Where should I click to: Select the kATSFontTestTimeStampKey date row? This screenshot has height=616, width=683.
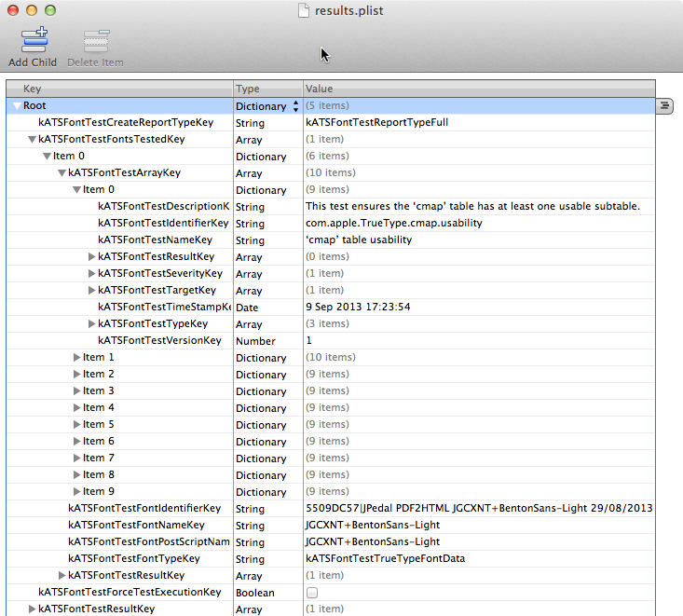coord(163,308)
